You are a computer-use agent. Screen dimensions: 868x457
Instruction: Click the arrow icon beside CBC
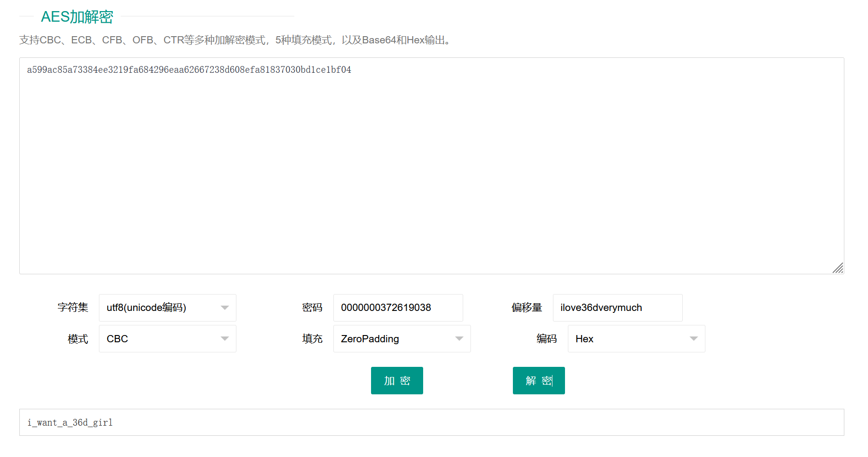224,338
